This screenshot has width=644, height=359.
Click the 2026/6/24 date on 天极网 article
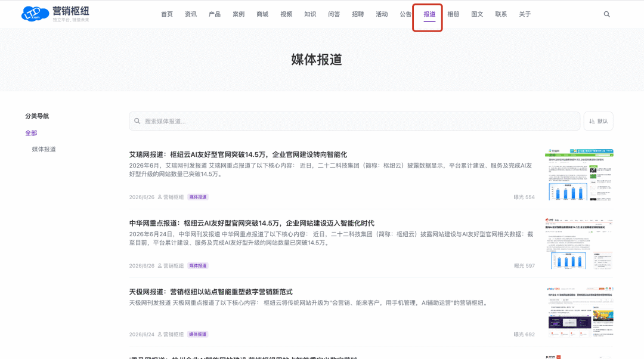click(142, 335)
